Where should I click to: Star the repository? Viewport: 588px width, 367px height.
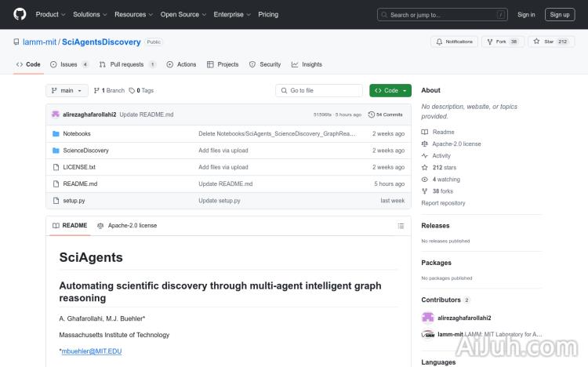coord(551,42)
